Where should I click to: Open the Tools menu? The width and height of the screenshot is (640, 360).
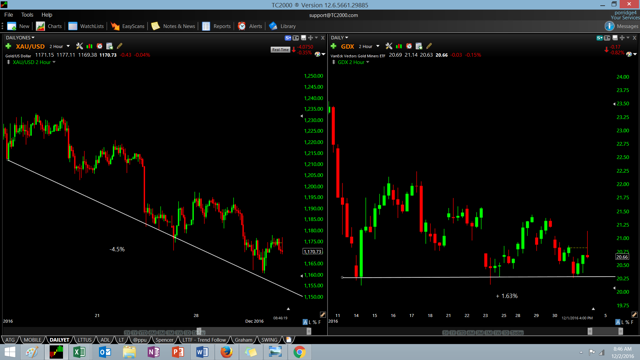pyautogui.click(x=27, y=15)
